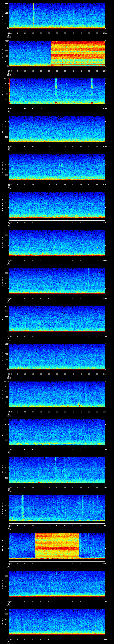
Task: Select the 29:00 end-time axis label
Action: [105, 564]
